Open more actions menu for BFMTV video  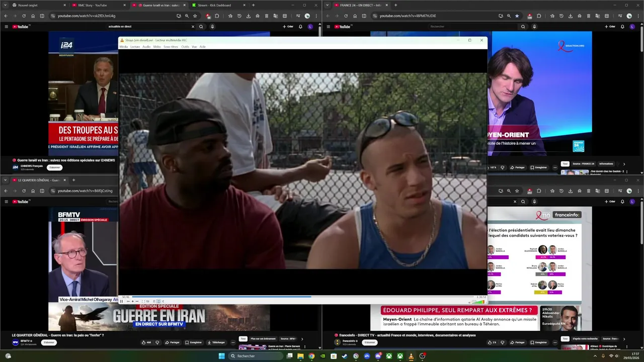233,342
